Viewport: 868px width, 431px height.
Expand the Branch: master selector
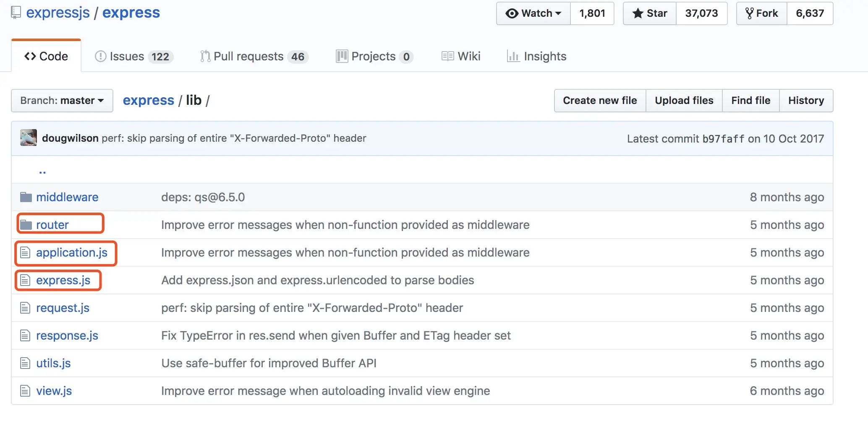point(62,101)
